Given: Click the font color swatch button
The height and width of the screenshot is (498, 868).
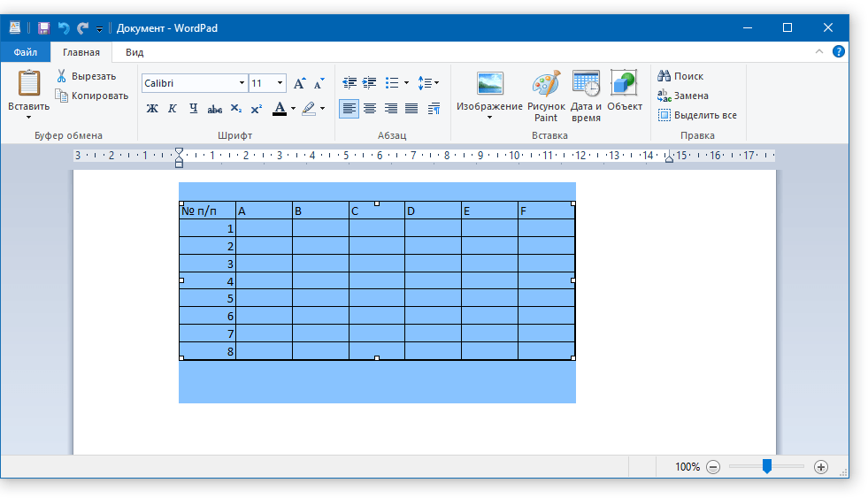Looking at the screenshot, I should coord(280,109).
